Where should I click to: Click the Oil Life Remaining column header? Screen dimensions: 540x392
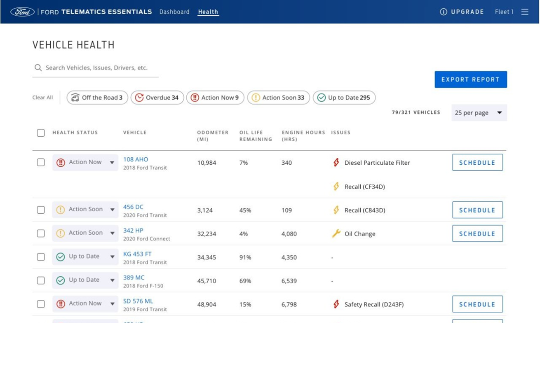pyautogui.click(x=256, y=136)
